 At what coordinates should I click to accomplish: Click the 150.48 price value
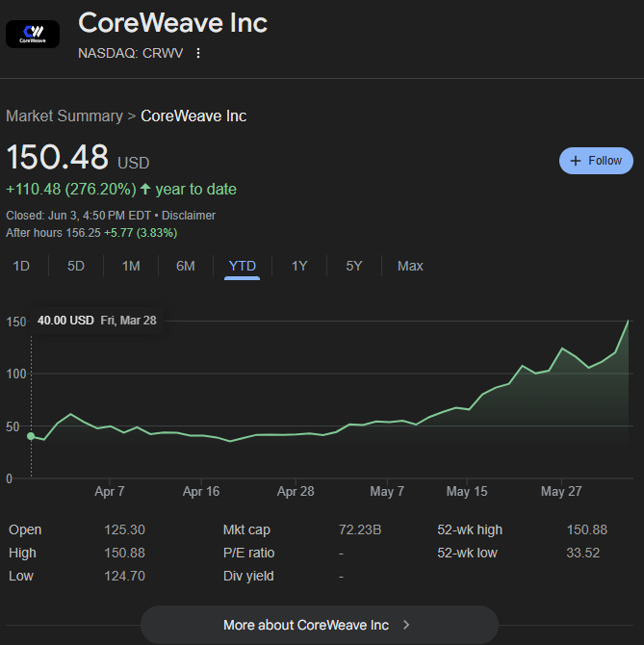click(x=58, y=157)
